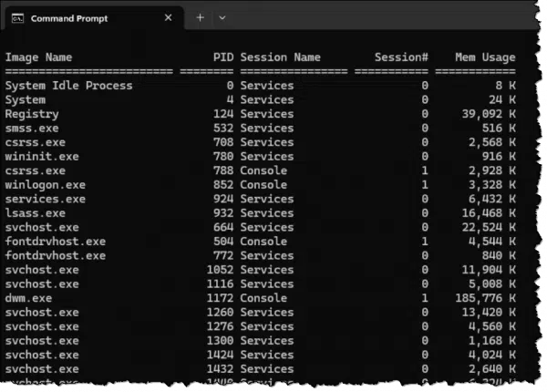
Task: Click svchost.exe with PID 664
Action: (42, 227)
